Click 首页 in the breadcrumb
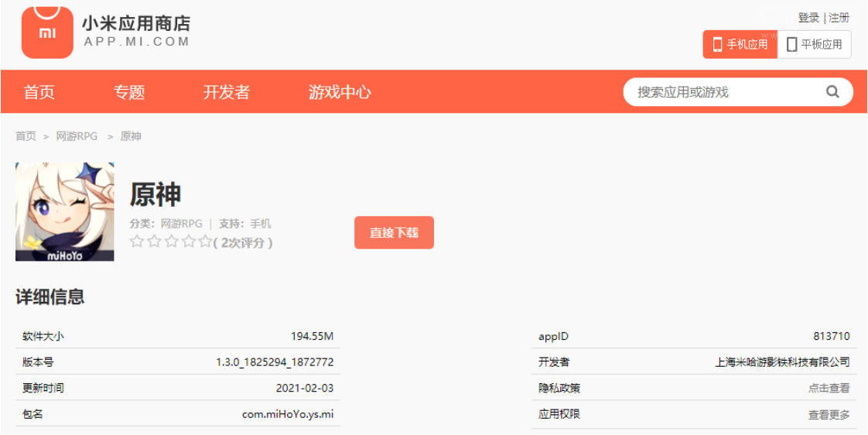The image size is (868, 435). tap(26, 136)
